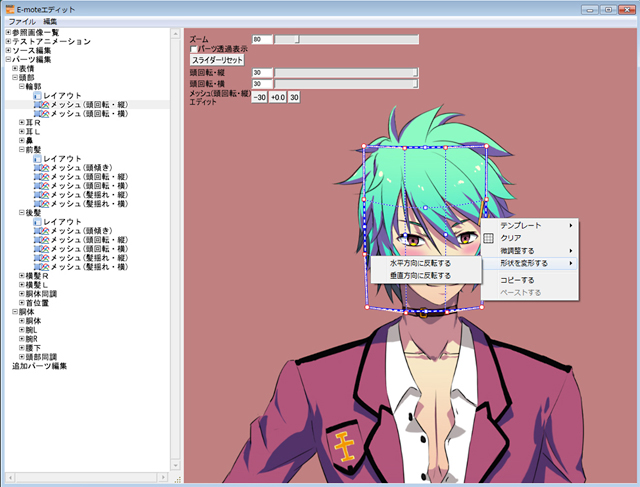Click the スライダーリセット button
The image size is (640, 487).
tap(217, 60)
